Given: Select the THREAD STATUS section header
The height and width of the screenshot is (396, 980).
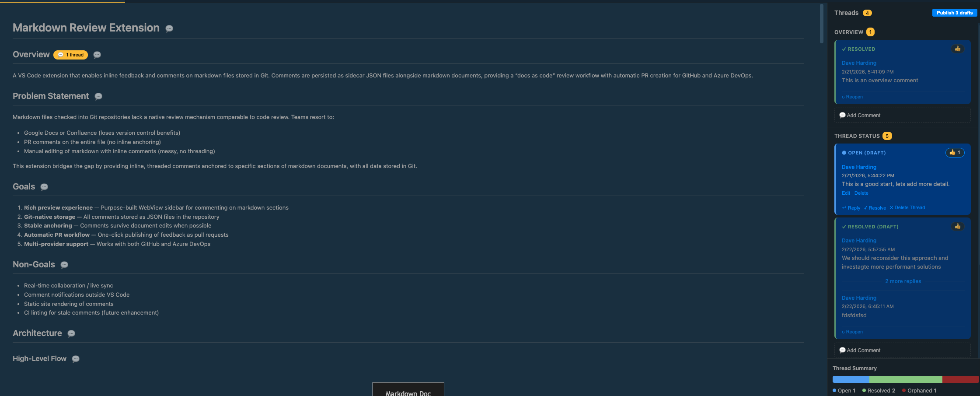Looking at the screenshot, I should (857, 136).
